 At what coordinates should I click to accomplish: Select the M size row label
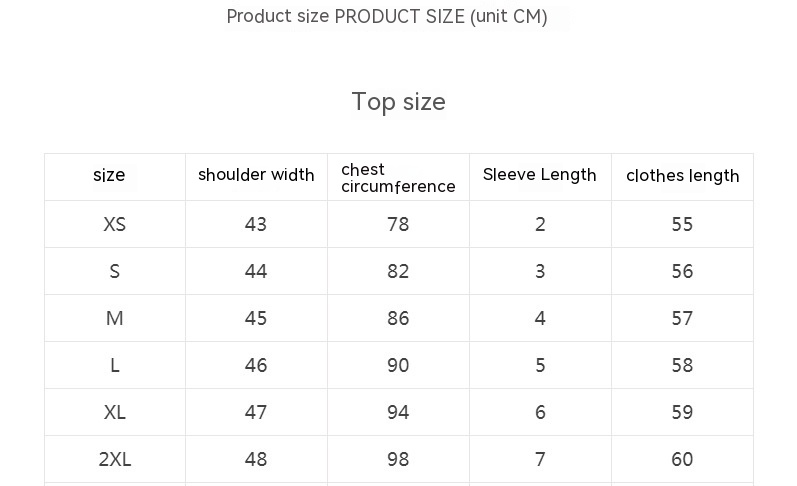tap(114, 318)
